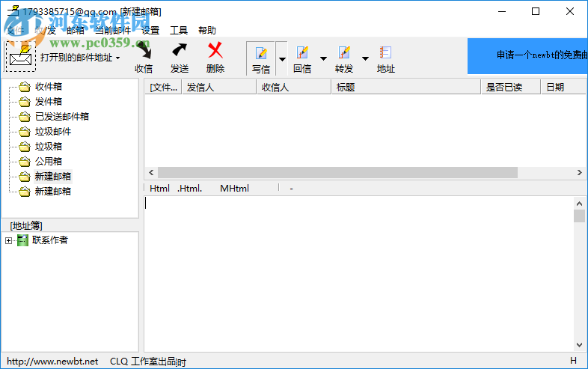
Task: Click the http://www.newbt.net status bar link
Action: (x=52, y=362)
